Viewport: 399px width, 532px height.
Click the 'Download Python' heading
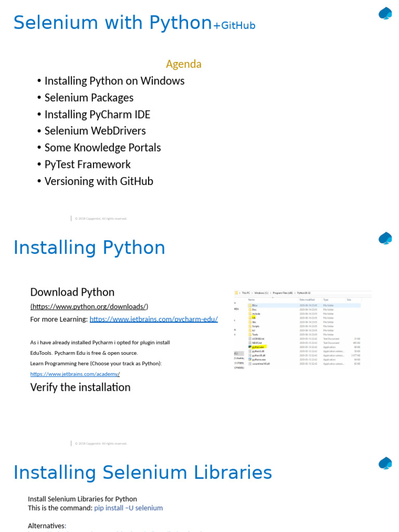tap(72, 292)
